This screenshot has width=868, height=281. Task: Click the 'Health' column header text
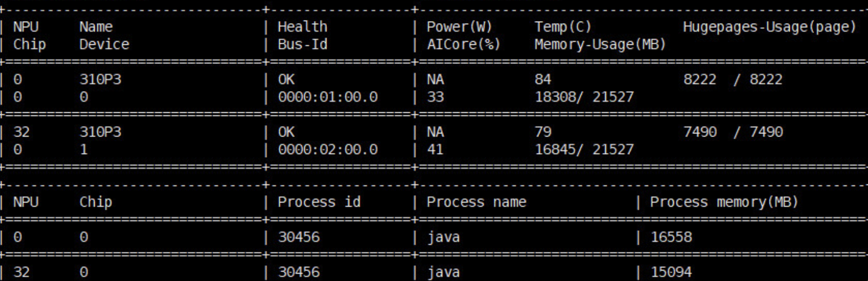pyautogui.click(x=302, y=27)
